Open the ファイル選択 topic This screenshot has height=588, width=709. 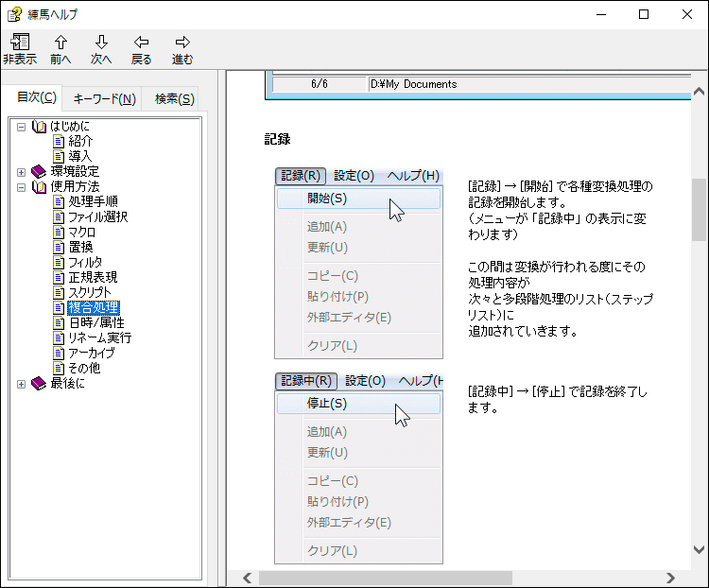pyautogui.click(x=98, y=217)
